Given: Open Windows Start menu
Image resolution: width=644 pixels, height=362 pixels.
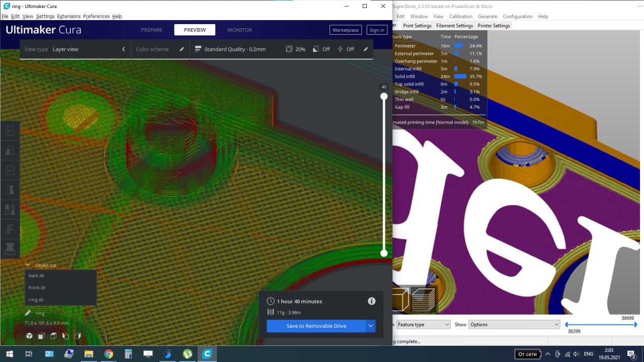Looking at the screenshot, I should [9, 354].
